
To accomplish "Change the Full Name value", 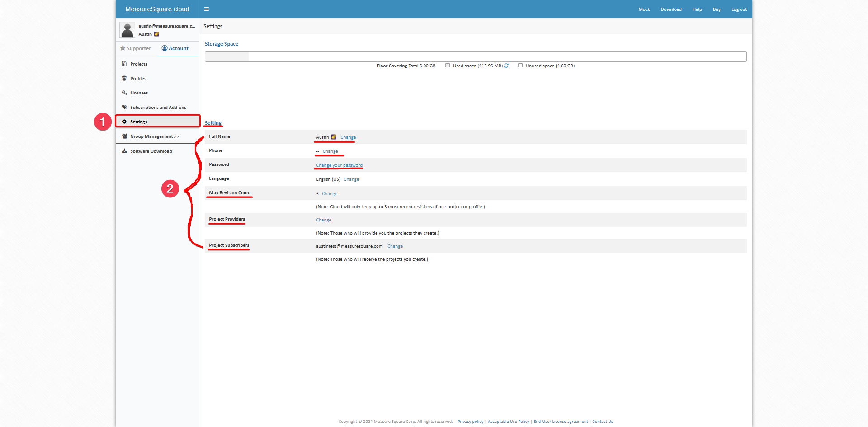I will pos(348,137).
